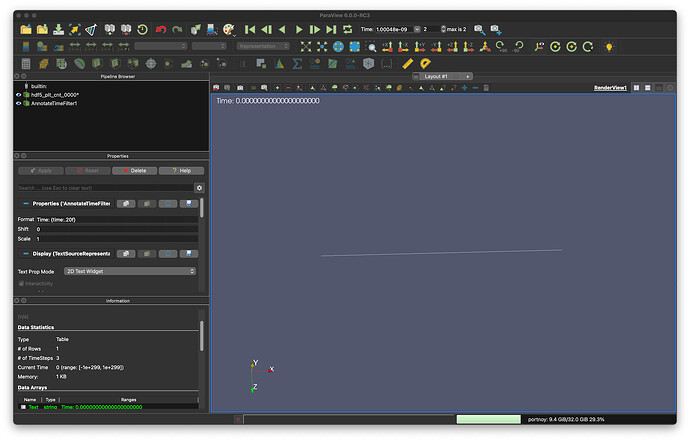Viewport: 690px width, 440px height.
Task: Click Reset Camera icon
Action: 305,46
